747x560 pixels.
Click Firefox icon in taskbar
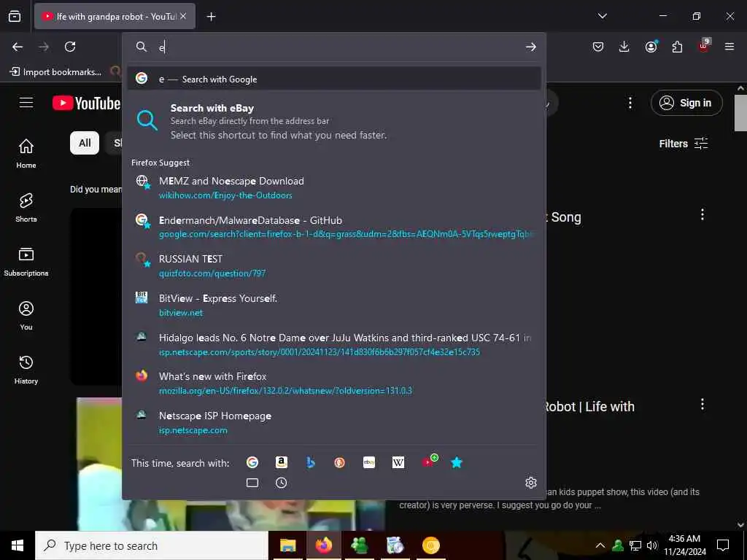point(323,545)
